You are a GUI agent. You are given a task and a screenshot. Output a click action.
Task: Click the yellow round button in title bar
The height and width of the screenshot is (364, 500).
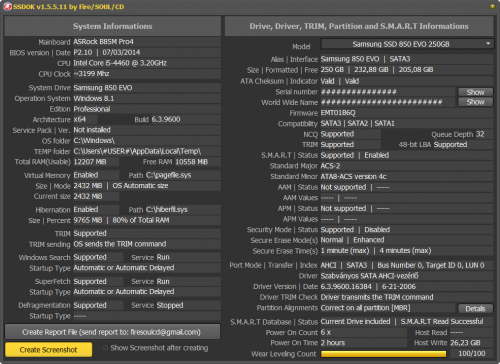pos(492,6)
